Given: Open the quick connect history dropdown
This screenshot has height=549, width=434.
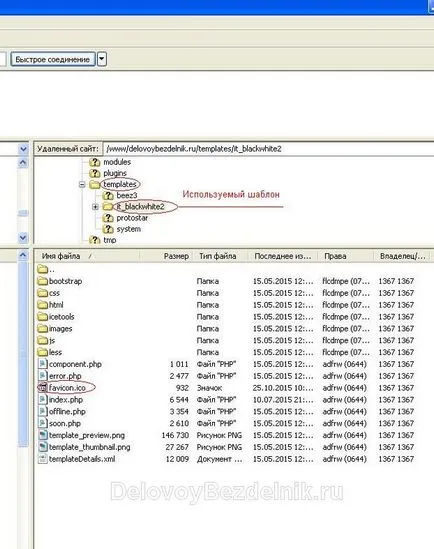Looking at the screenshot, I should [102, 59].
